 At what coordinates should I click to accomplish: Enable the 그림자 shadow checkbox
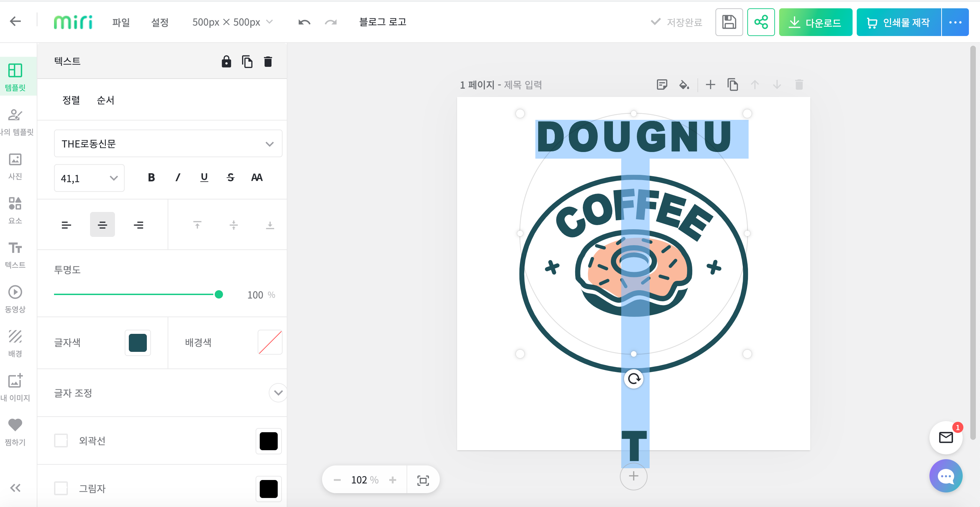click(x=61, y=488)
